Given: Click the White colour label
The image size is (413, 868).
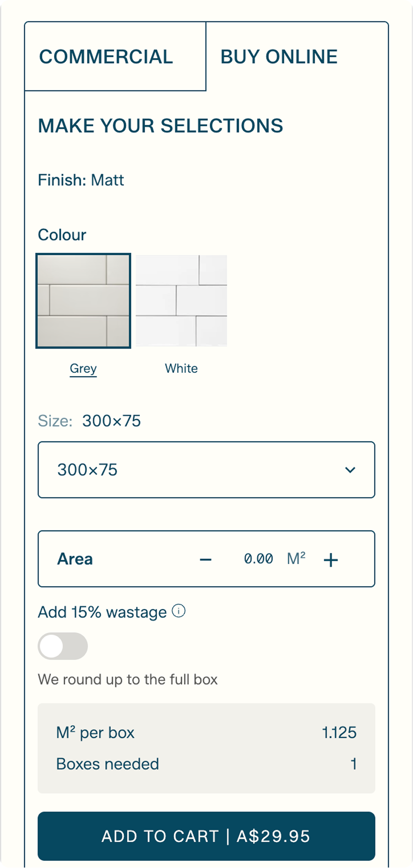Looking at the screenshot, I should (181, 369).
